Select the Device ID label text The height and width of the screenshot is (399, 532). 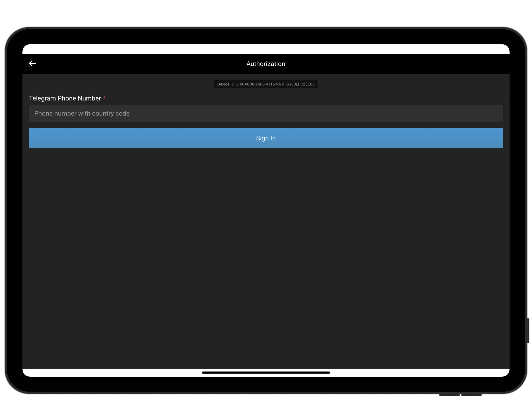[266, 84]
